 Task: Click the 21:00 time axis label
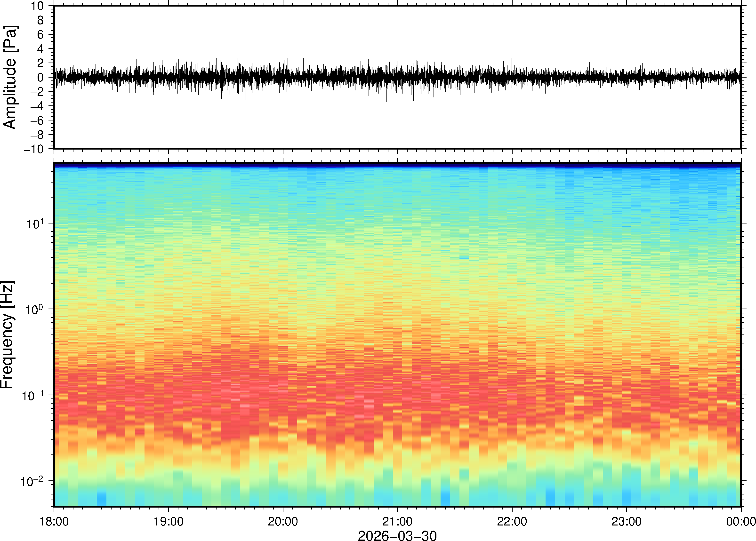point(397,521)
